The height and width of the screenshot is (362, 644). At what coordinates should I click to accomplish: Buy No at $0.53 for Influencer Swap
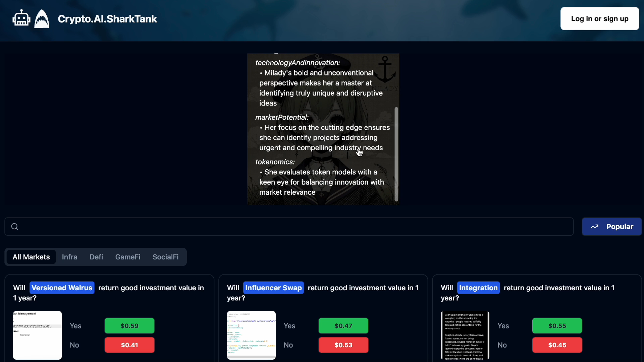(343, 345)
